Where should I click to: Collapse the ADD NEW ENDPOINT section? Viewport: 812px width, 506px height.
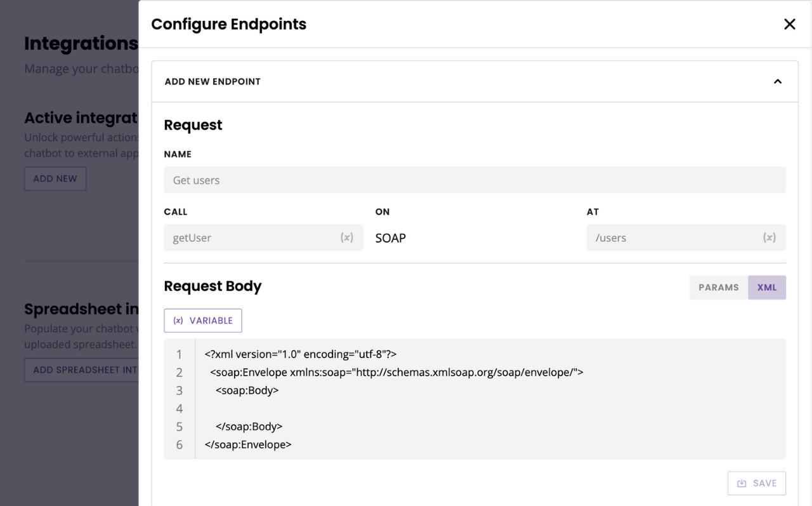778,81
